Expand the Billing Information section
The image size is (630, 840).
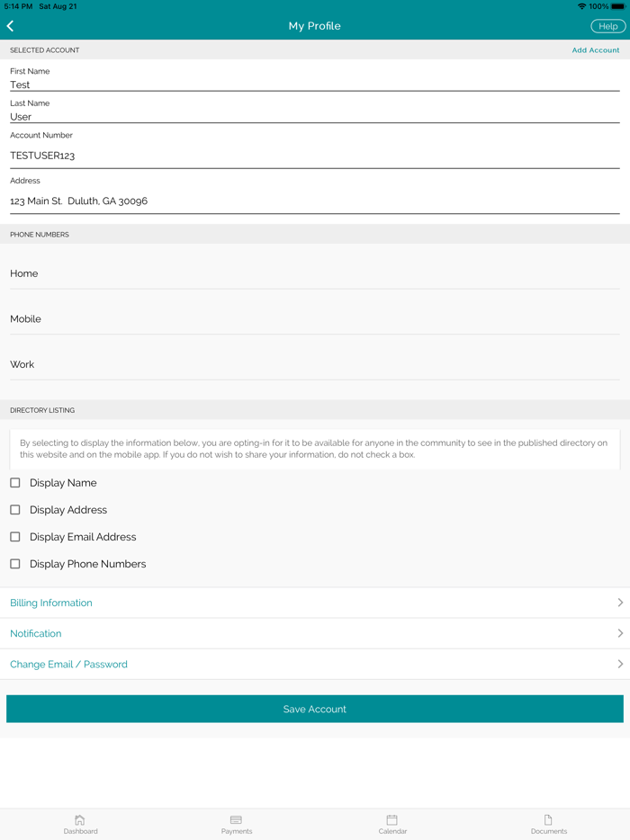point(315,603)
